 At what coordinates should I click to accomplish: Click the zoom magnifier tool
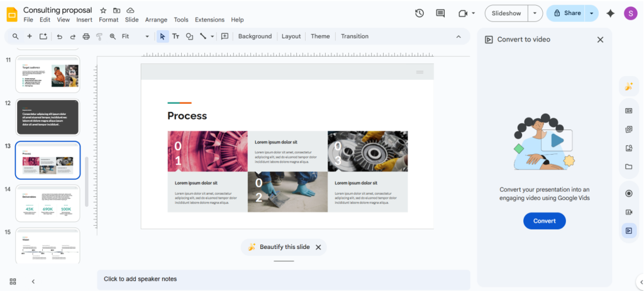tap(113, 36)
